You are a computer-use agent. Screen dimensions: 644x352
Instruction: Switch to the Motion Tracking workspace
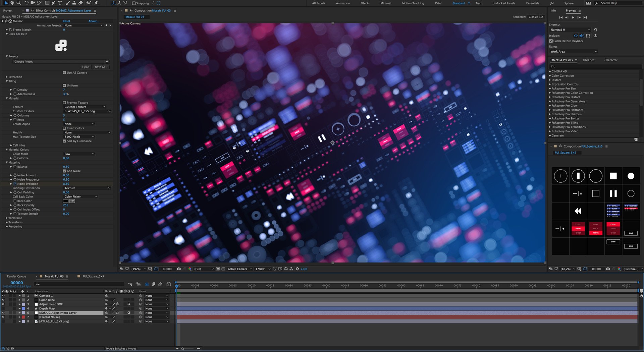point(413,3)
